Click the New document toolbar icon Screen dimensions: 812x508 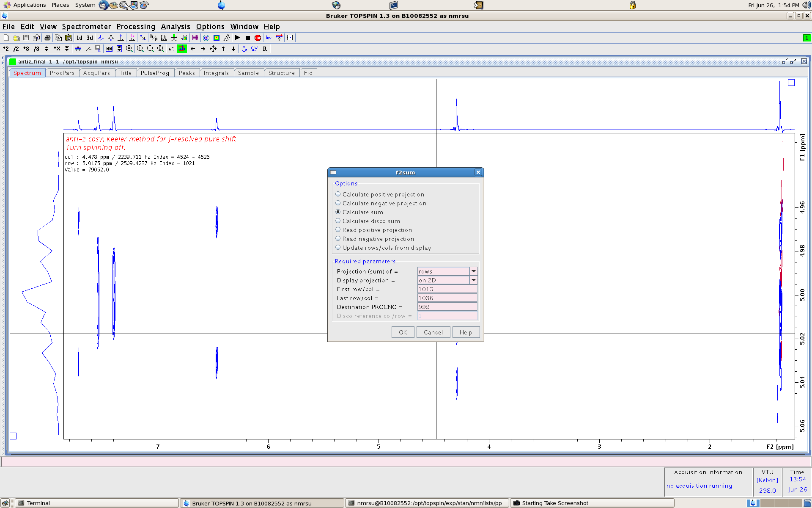[6, 38]
